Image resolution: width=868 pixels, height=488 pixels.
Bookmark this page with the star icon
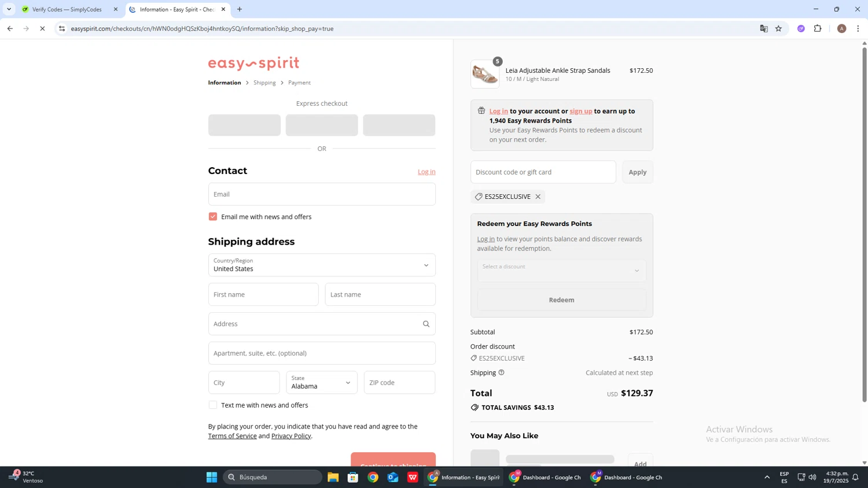pyautogui.click(x=779, y=28)
